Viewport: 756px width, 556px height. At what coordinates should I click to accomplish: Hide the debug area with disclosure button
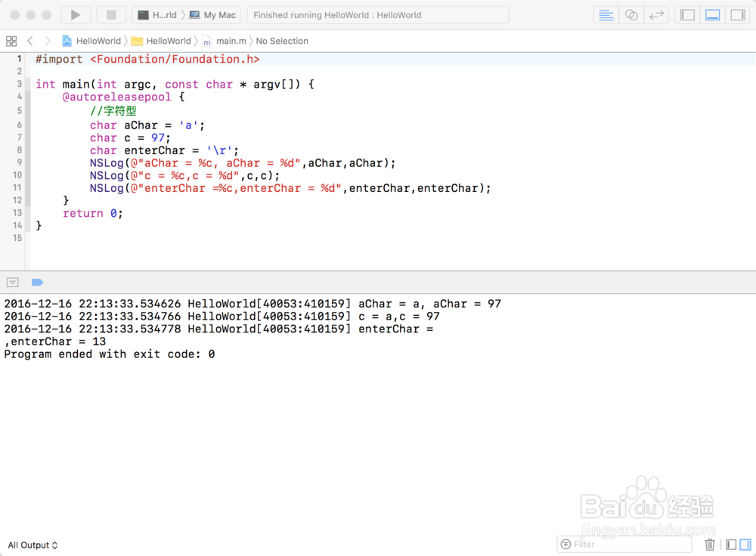pos(13,283)
